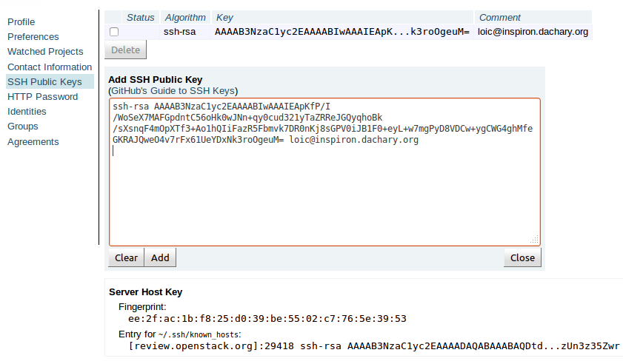
Task: Navigate to Identities settings
Action: [27, 111]
